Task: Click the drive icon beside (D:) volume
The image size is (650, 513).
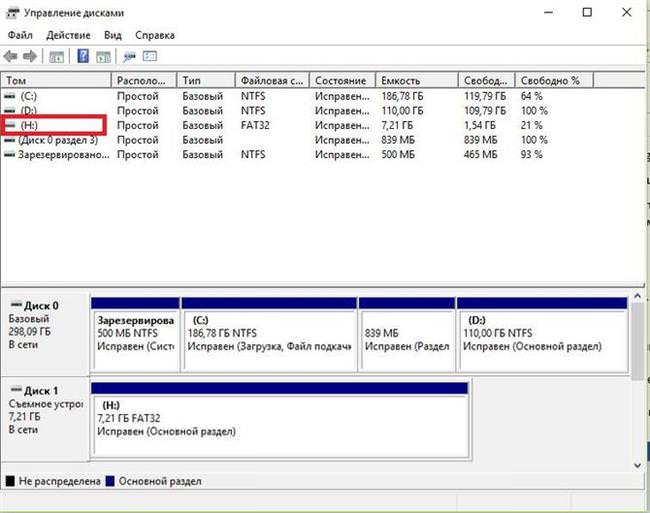Action: point(10,111)
